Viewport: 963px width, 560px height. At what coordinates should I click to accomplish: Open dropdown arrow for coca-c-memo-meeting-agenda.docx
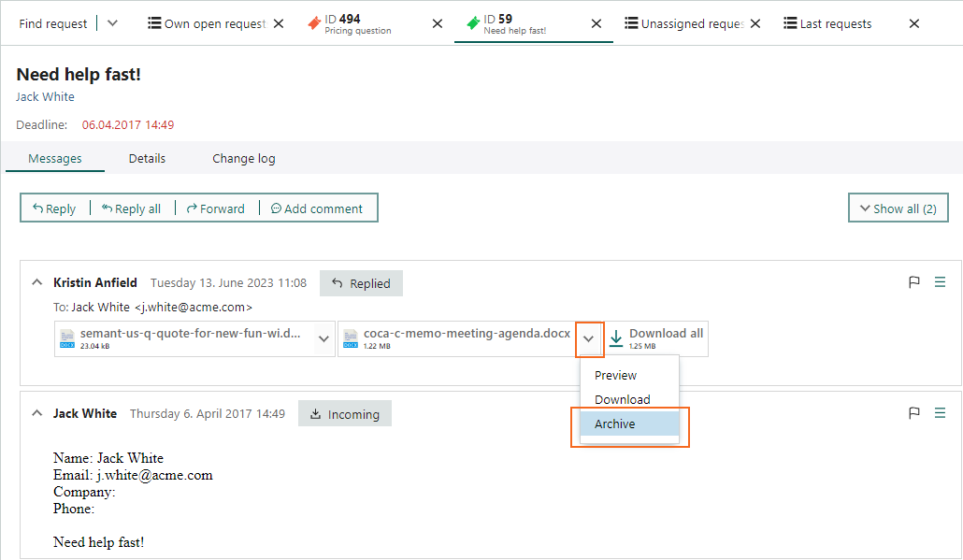(x=588, y=339)
